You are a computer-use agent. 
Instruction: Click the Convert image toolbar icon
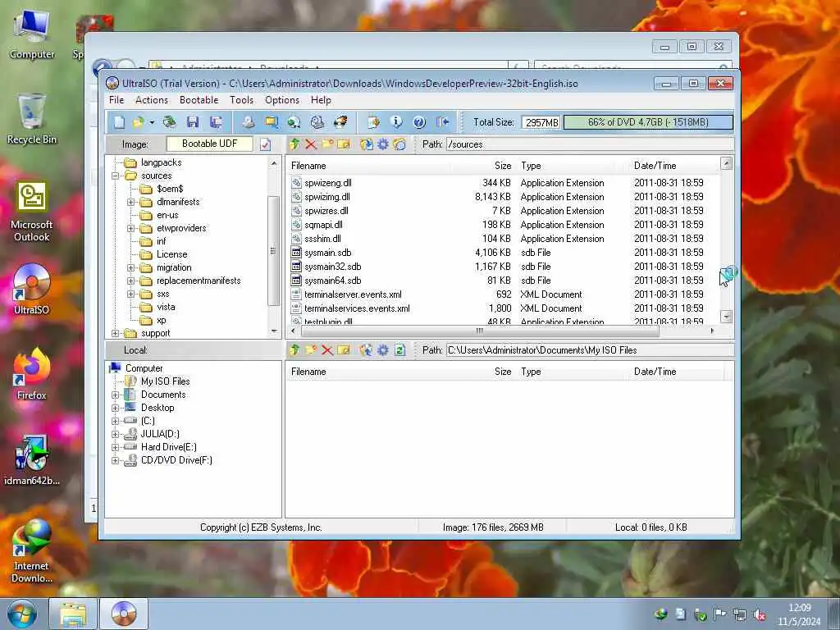click(294, 122)
